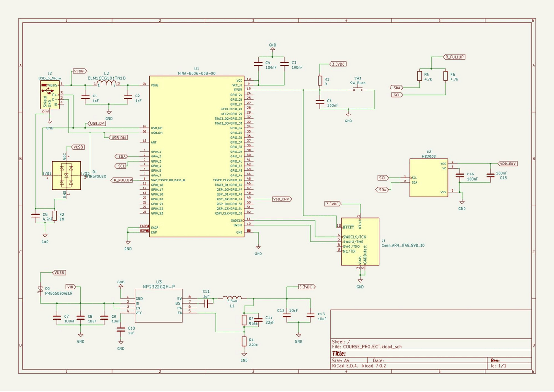
Task: Click the SDA label connected to U2
Action: 382,188
